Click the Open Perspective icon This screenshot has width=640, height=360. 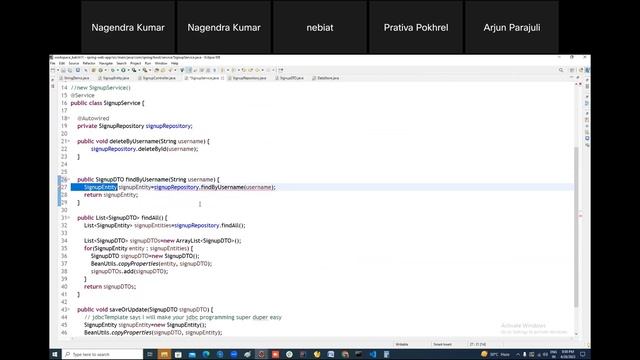click(572, 70)
